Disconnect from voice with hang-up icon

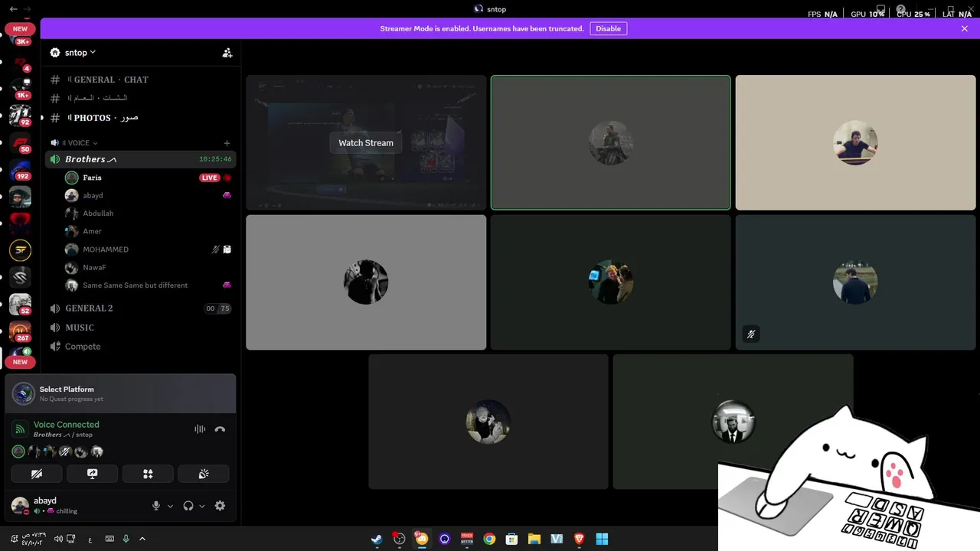pyautogui.click(x=220, y=429)
